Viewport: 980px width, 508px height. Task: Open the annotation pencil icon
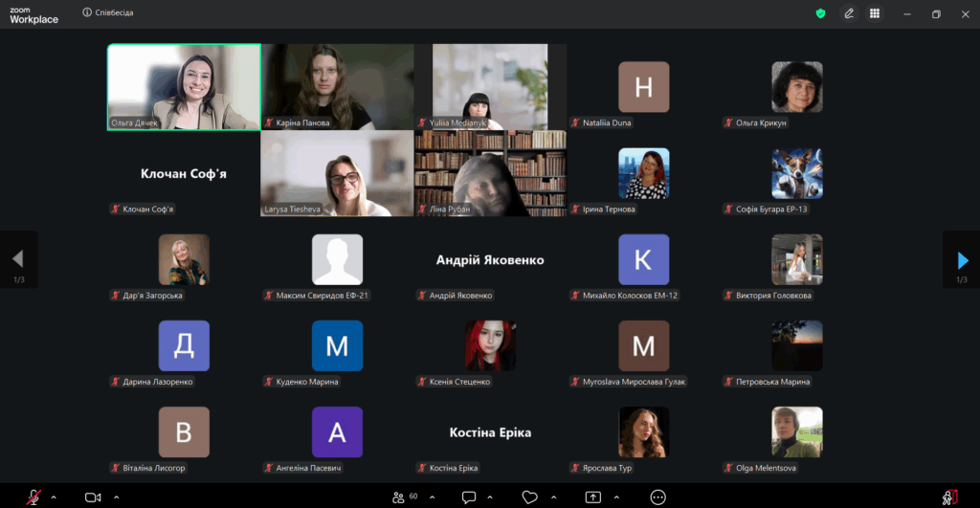point(849,13)
